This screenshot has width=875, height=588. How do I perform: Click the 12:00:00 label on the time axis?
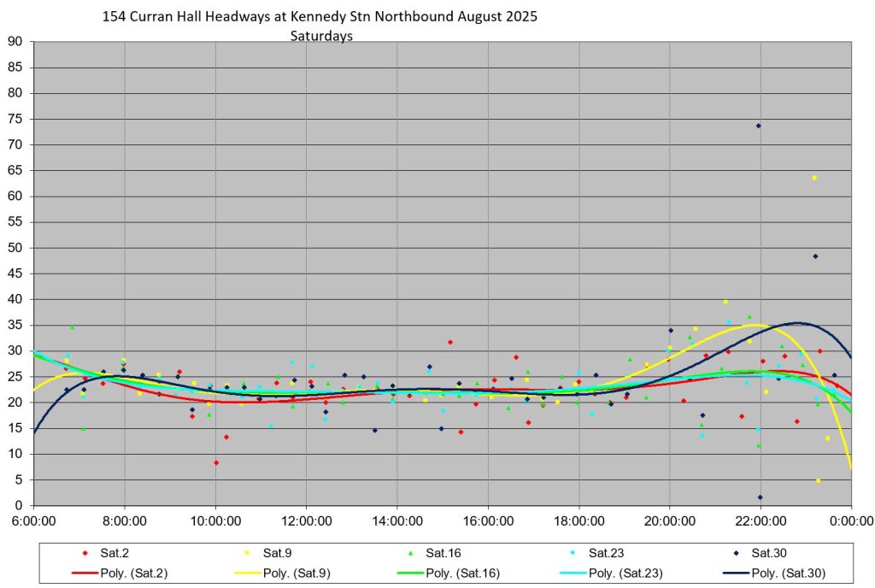click(307, 520)
